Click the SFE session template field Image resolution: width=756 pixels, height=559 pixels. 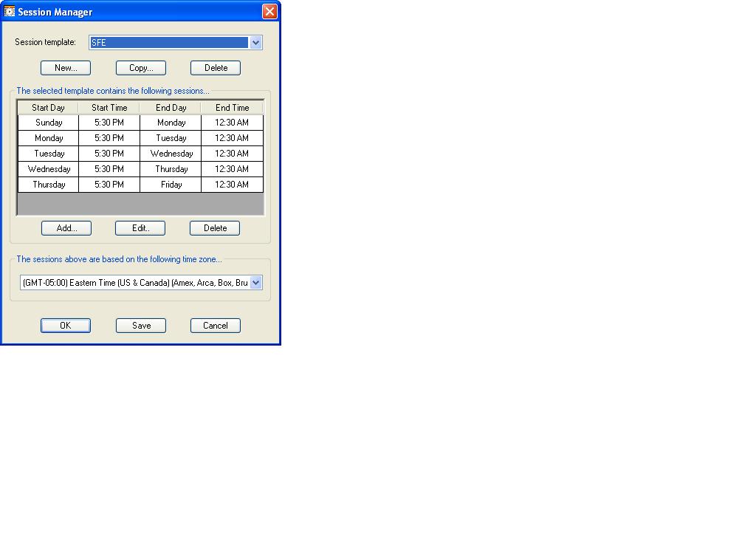tap(169, 42)
